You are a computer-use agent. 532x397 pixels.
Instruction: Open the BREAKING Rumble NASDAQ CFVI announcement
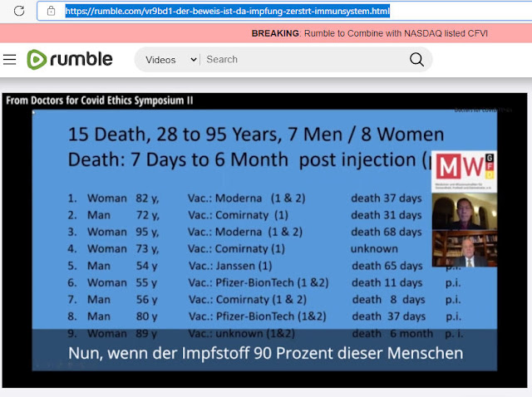[x=369, y=33]
